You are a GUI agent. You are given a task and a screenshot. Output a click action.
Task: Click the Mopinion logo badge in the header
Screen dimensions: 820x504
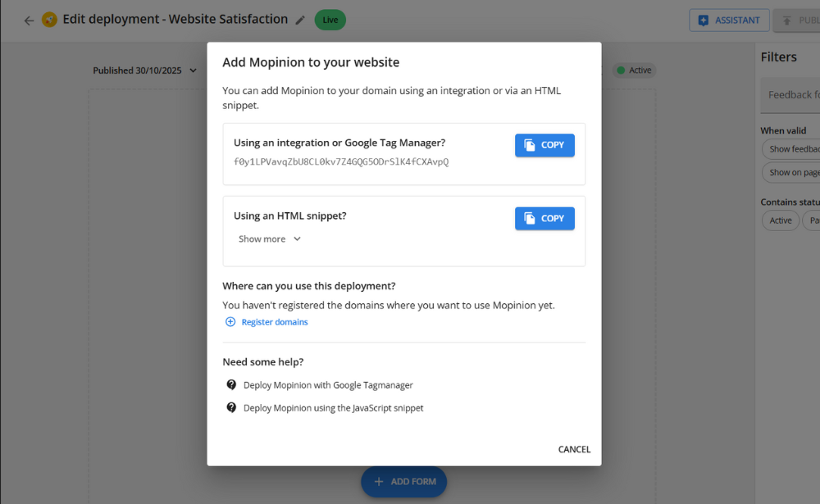(x=49, y=18)
